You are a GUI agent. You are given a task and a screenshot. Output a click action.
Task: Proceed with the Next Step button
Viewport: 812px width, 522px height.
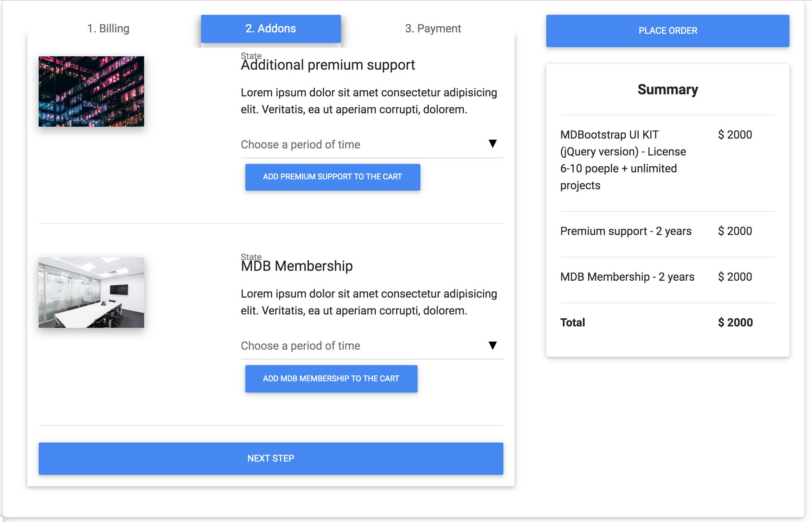[x=271, y=458]
